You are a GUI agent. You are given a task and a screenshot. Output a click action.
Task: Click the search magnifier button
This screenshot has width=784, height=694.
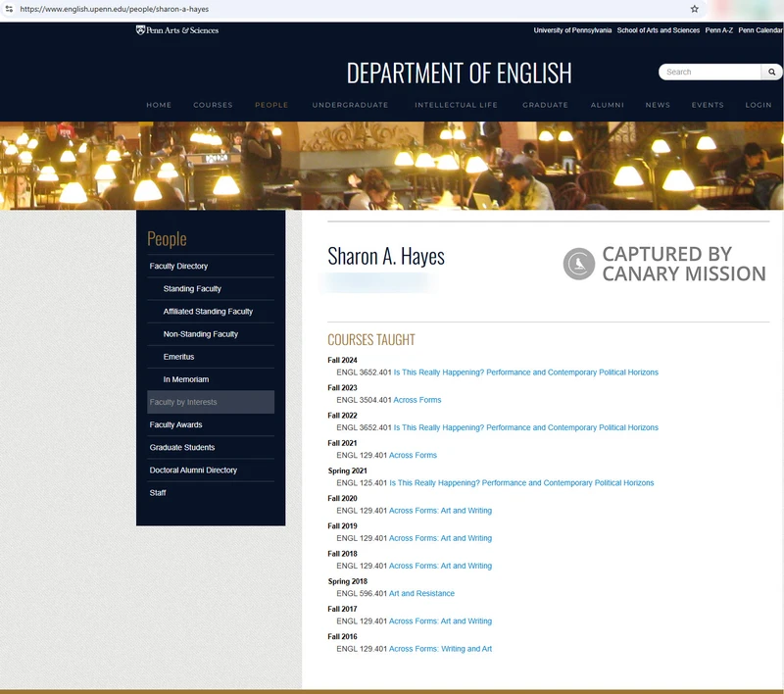click(771, 72)
